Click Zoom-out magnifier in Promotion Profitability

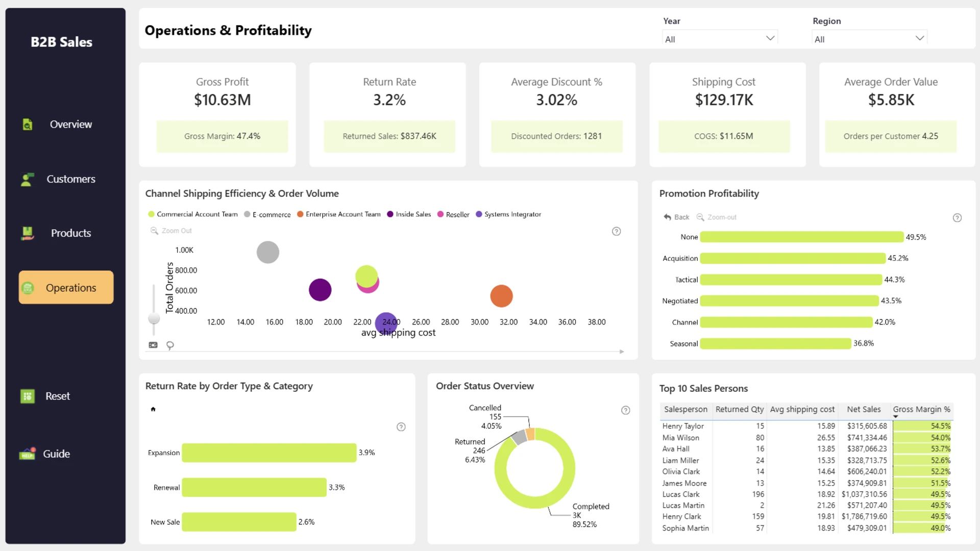[700, 217]
